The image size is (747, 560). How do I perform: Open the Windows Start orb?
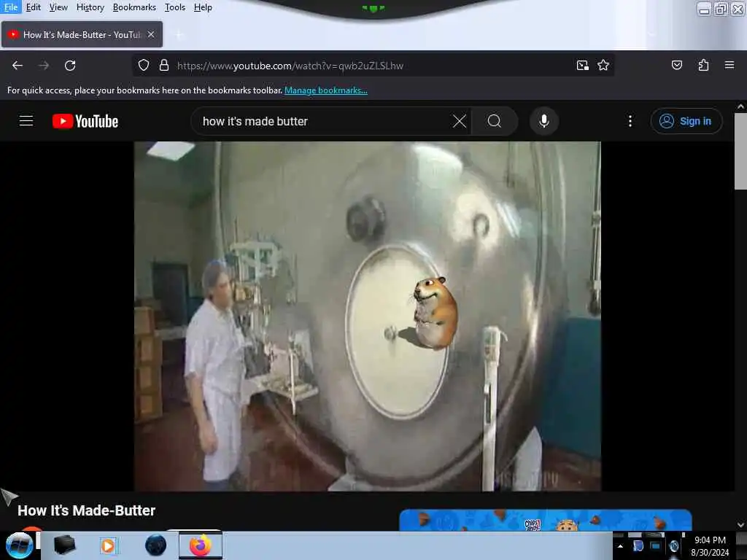[19, 545]
